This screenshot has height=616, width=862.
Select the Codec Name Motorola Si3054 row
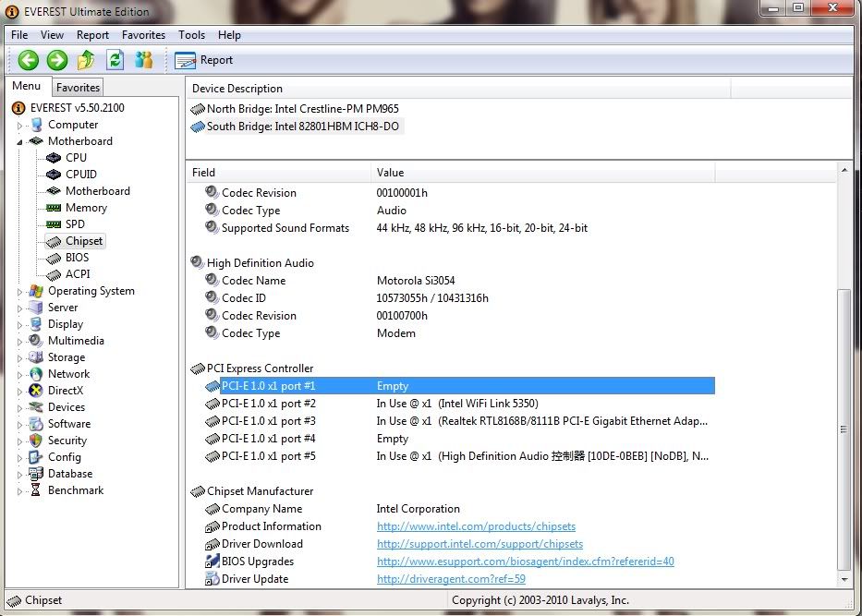451,280
